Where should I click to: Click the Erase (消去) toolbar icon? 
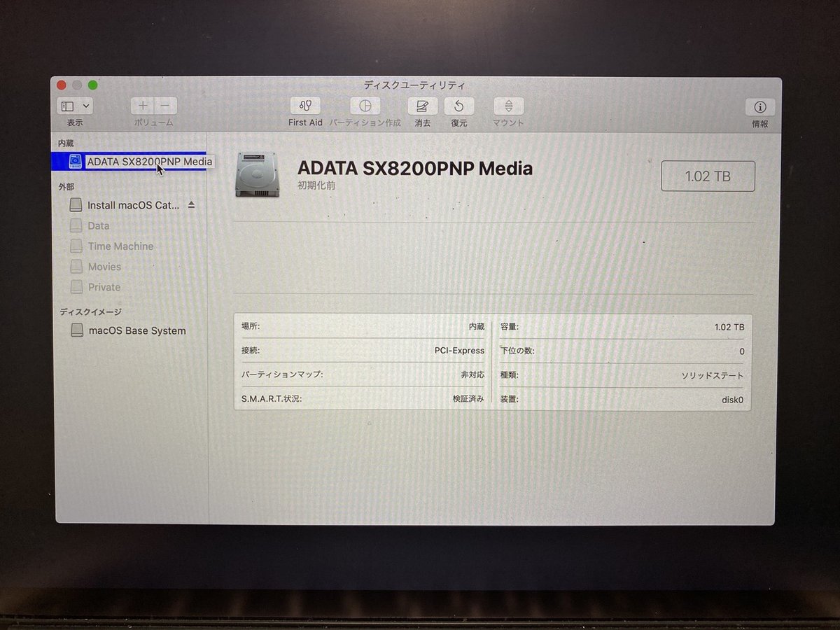422,106
